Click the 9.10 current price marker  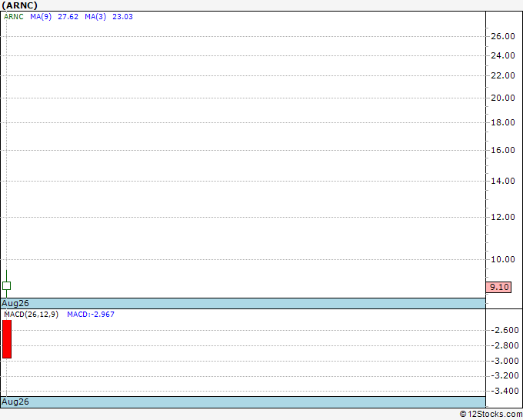(x=498, y=287)
